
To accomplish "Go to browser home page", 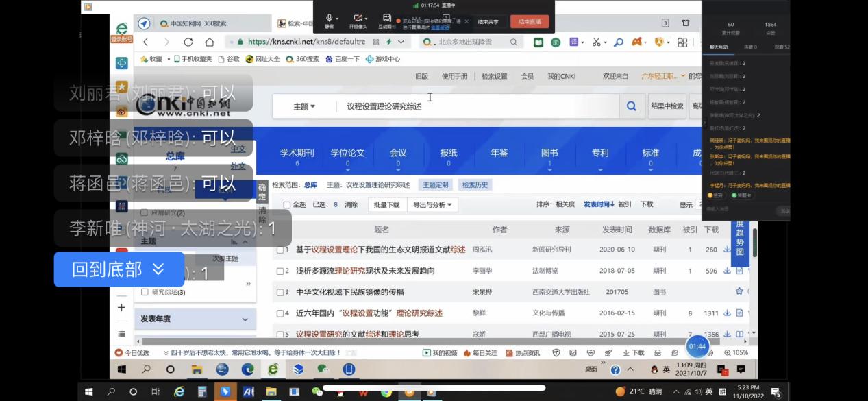I will pos(209,42).
